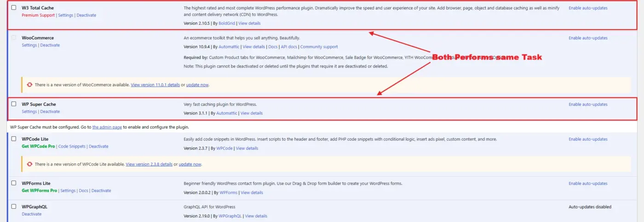Click 'Auto-updates disabled' text for WPGraphQL

point(590,207)
